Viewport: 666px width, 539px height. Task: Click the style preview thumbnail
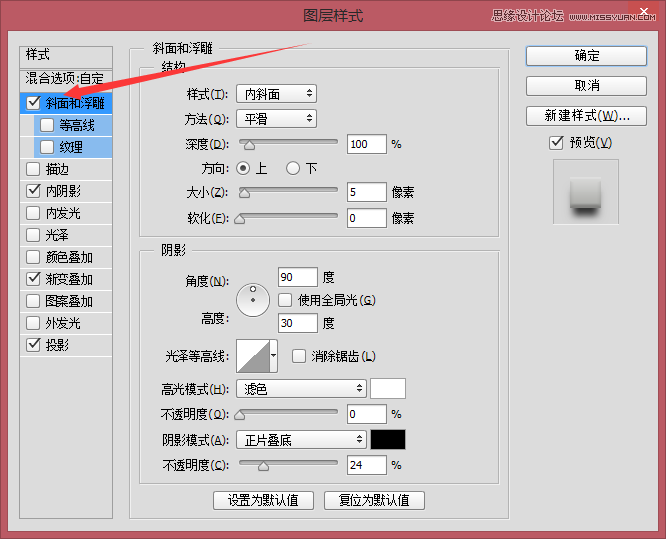pos(586,192)
